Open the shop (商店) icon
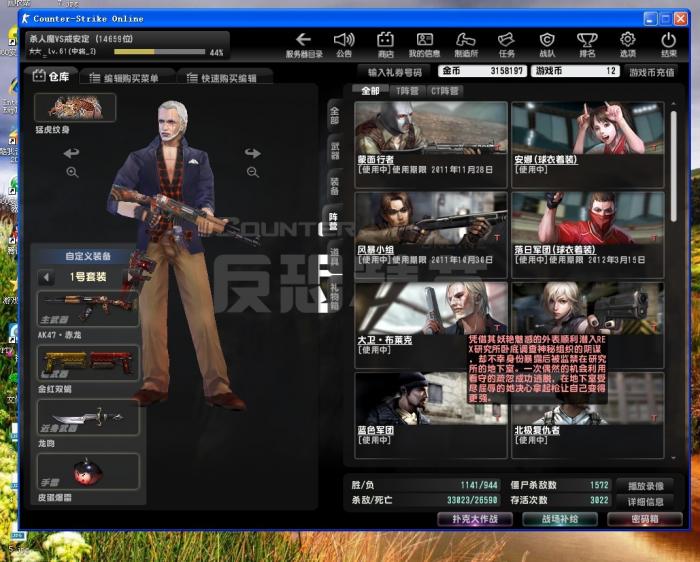 tap(385, 45)
